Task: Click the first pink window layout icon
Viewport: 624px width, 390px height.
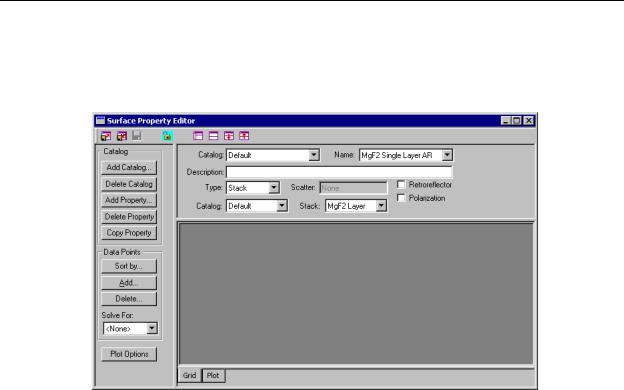Action: 198,136
